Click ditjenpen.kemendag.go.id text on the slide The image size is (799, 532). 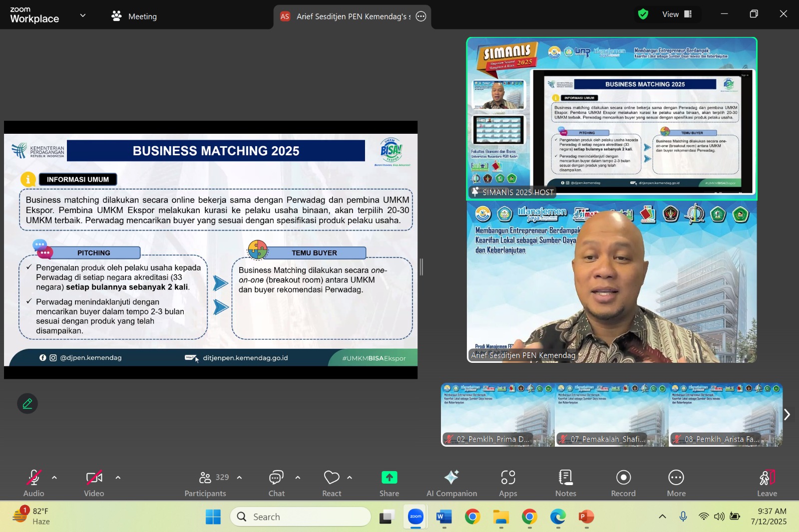tap(245, 358)
